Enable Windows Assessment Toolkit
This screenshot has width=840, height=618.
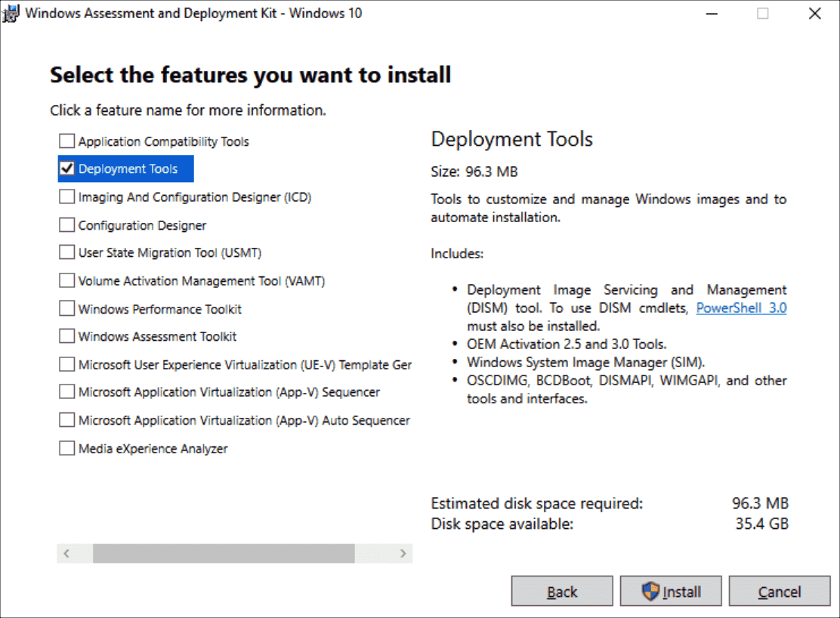pyautogui.click(x=66, y=336)
